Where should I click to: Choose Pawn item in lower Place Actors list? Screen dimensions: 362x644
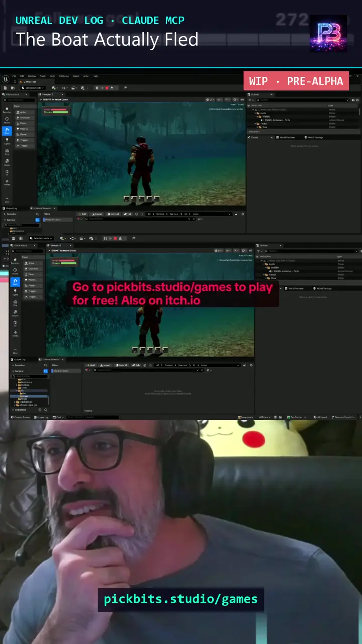(33, 274)
